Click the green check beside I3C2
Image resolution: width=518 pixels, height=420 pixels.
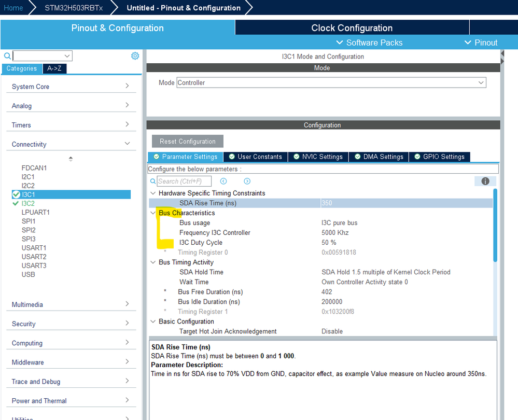click(x=16, y=204)
